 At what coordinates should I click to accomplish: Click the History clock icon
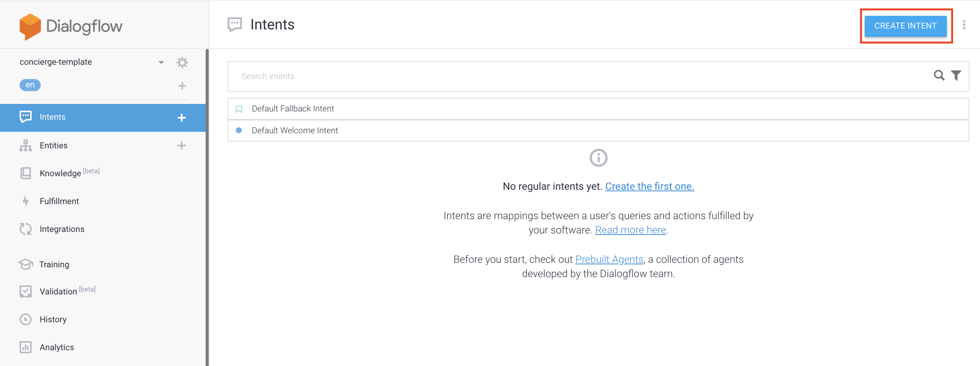click(26, 319)
